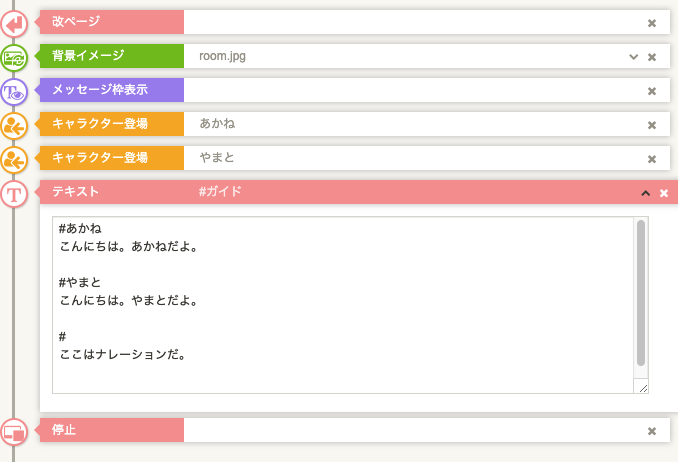Click the character entry icon for あかね
678x462 pixels.
[14, 125]
